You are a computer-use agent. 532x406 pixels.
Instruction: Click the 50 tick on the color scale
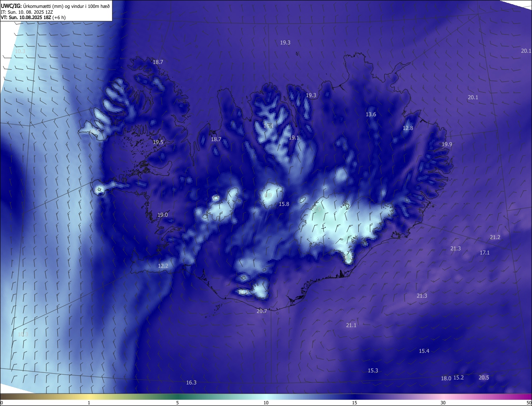tap(529, 403)
